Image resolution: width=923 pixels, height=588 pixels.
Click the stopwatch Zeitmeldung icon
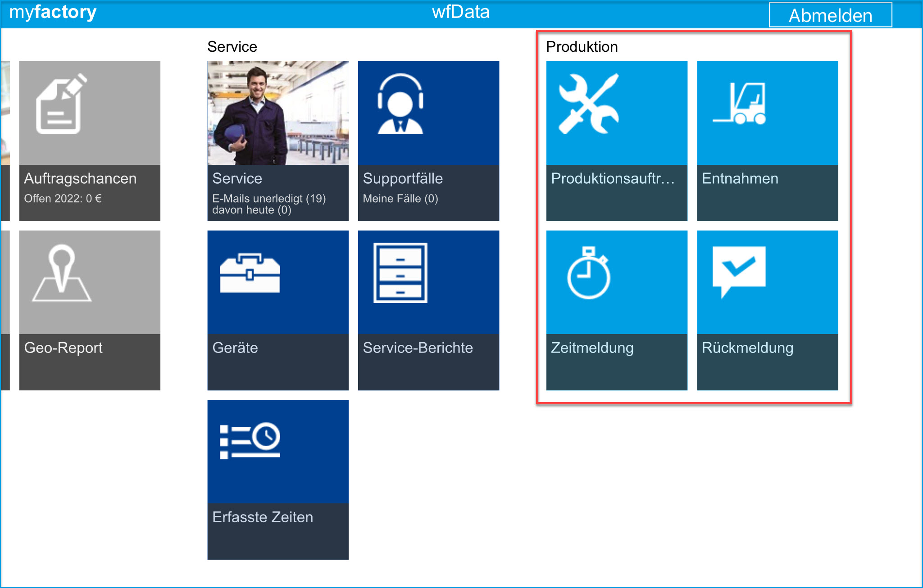(588, 273)
